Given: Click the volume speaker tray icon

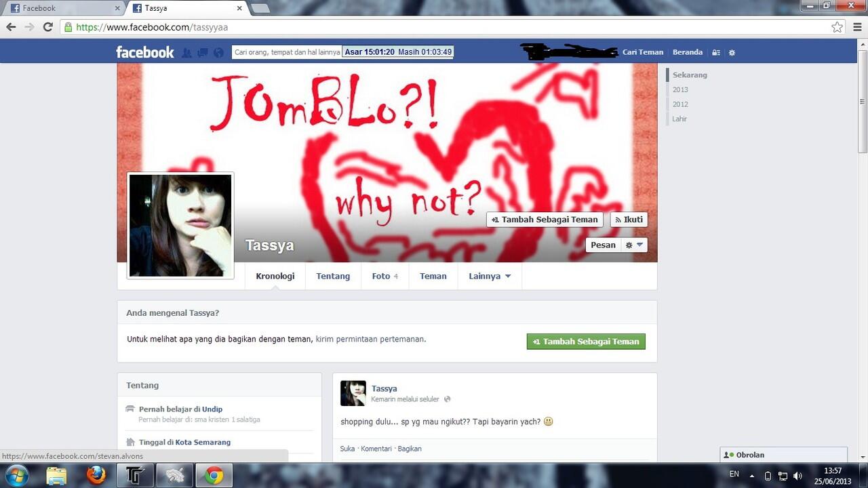Looking at the screenshot, I should coord(798,476).
